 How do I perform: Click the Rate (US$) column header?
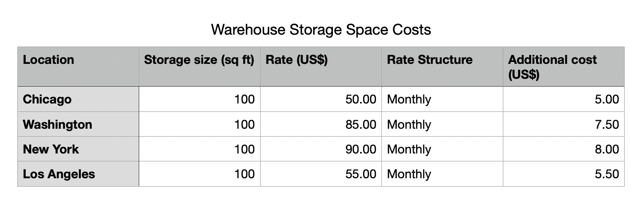[321, 66]
